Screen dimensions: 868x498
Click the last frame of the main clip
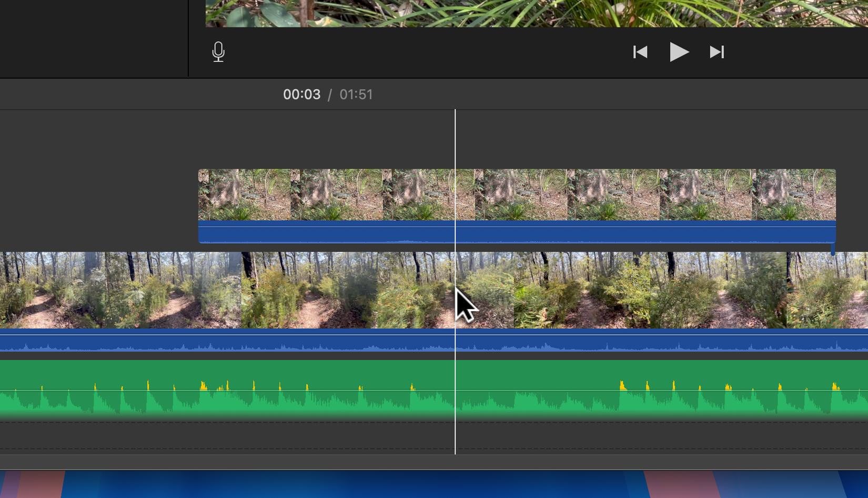[821, 290]
